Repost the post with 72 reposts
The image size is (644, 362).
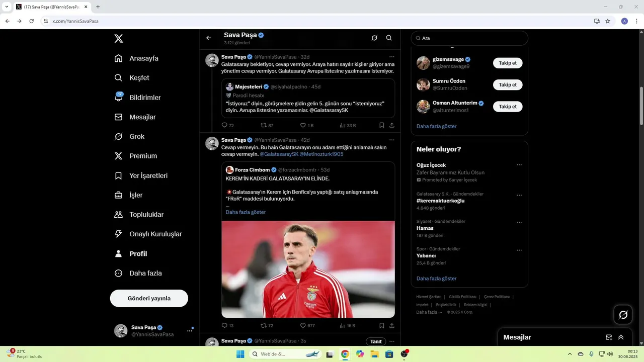click(x=267, y=325)
